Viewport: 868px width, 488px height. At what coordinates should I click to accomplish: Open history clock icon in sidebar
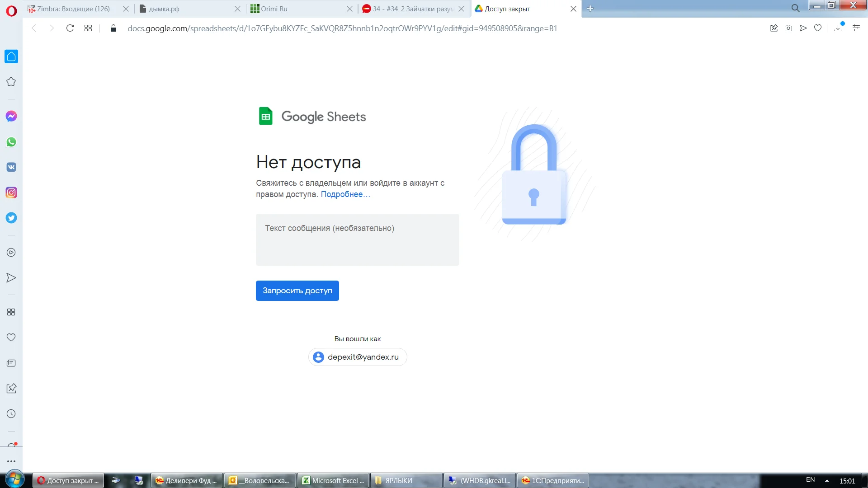point(11,413)
